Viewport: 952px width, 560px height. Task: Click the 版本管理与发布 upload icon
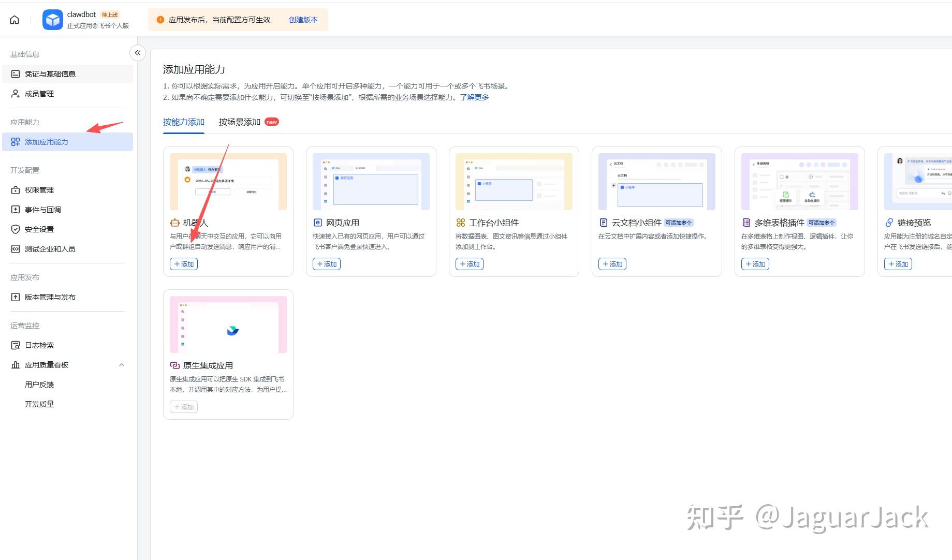(x=16, y=297)
